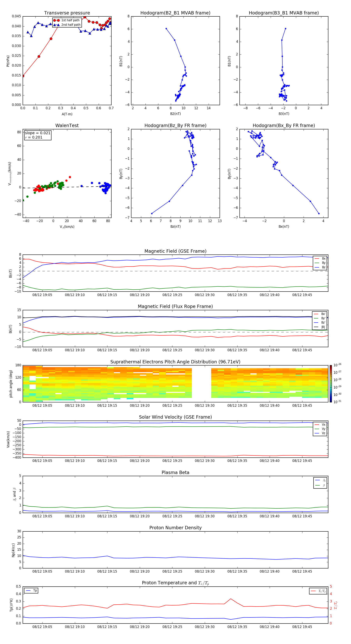Select the By' entry in Flux Rope legend
The width and height of the screenshot is (351, 644).
coord(320,318)
